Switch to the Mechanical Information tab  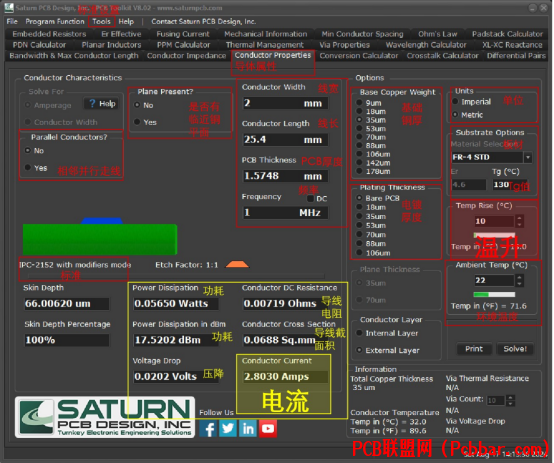click(266, 34)
